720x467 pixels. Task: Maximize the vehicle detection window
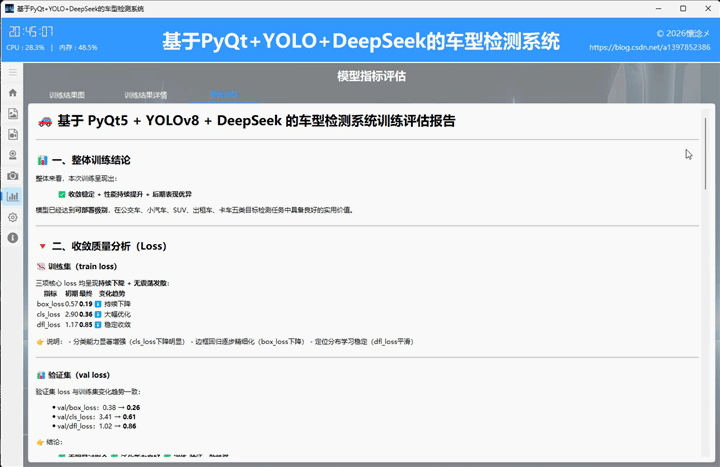point(683,9)
